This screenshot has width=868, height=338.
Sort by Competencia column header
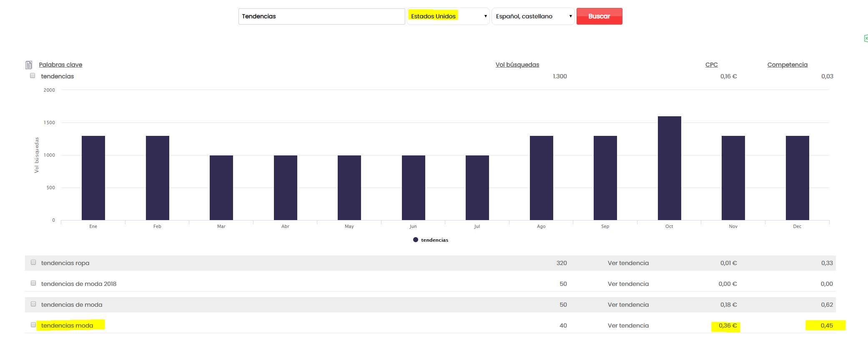[x=787, y=65]
